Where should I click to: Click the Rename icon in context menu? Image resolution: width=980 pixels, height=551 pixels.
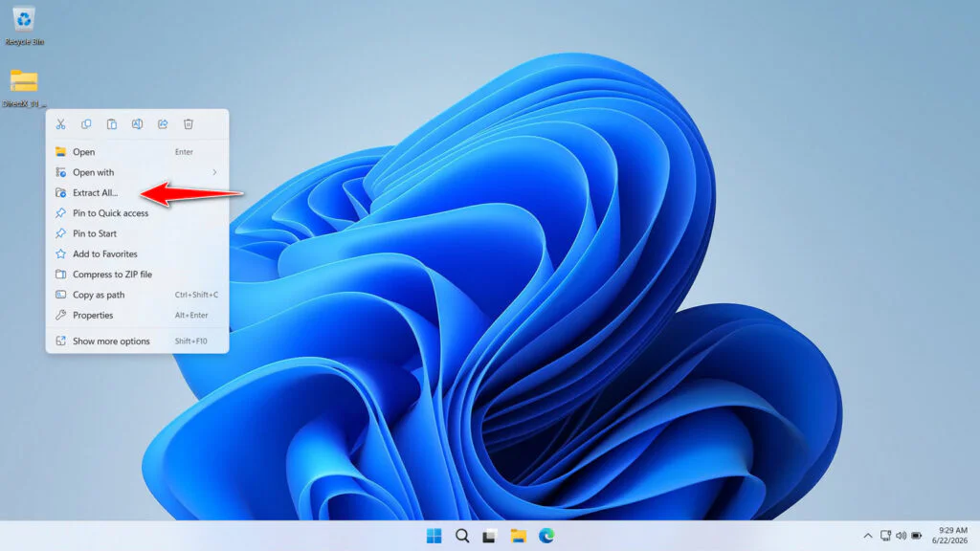[x=137, y=124]
